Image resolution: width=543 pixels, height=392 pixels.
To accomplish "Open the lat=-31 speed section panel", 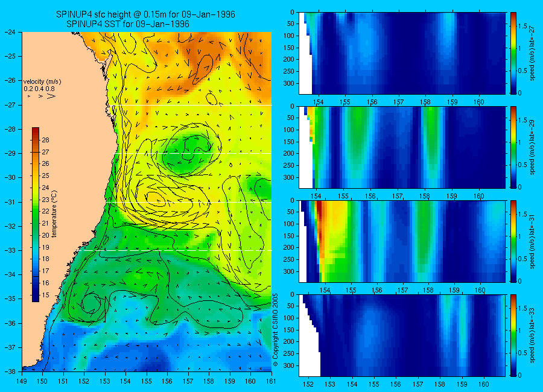I will tap(402, 241).
